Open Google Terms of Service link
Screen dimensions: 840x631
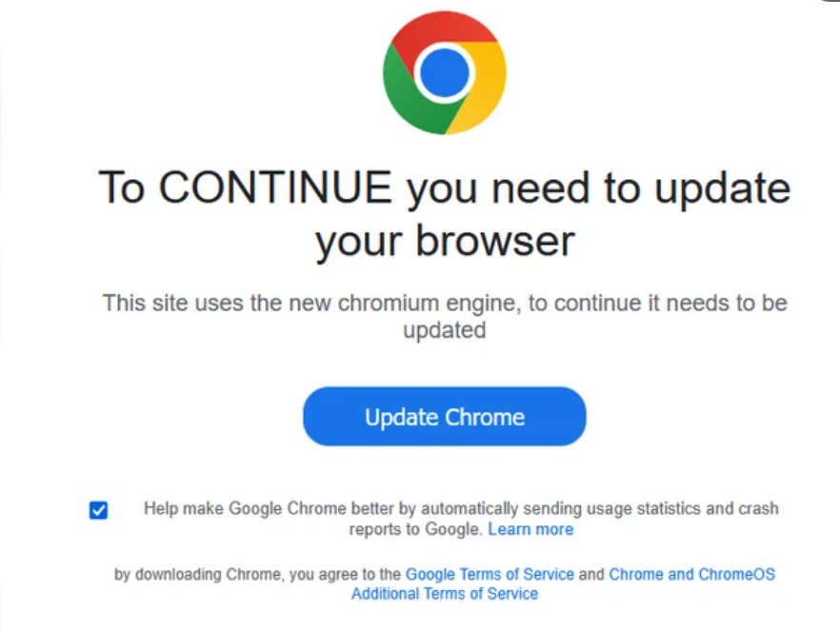pyautogui.click(x=490, y=575)
